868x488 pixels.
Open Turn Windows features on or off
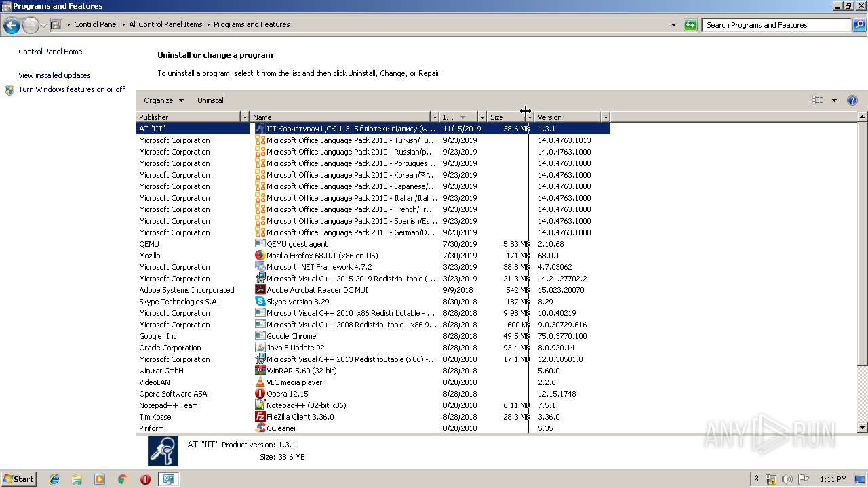[71, 89]
